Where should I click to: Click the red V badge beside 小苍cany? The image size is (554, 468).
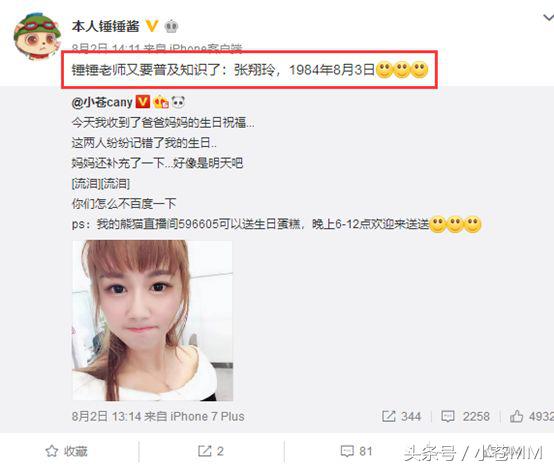[x=143, y=102]
